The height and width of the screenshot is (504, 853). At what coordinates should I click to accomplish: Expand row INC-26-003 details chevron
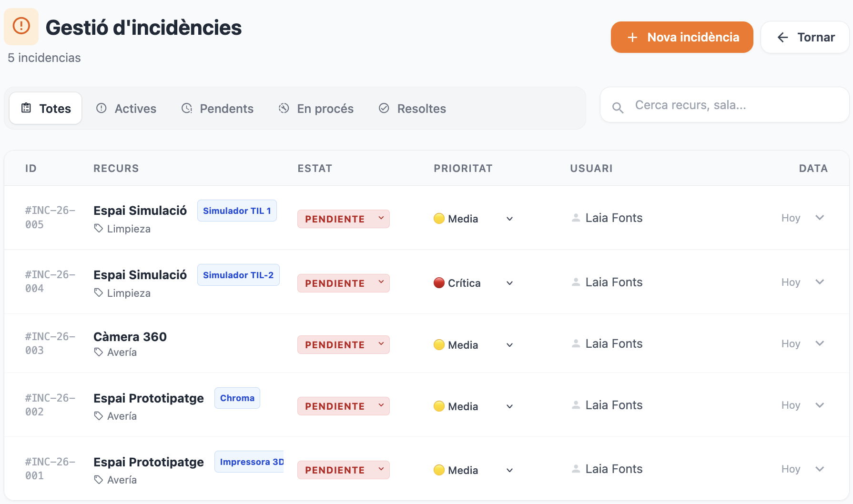(x=820, y=343)
